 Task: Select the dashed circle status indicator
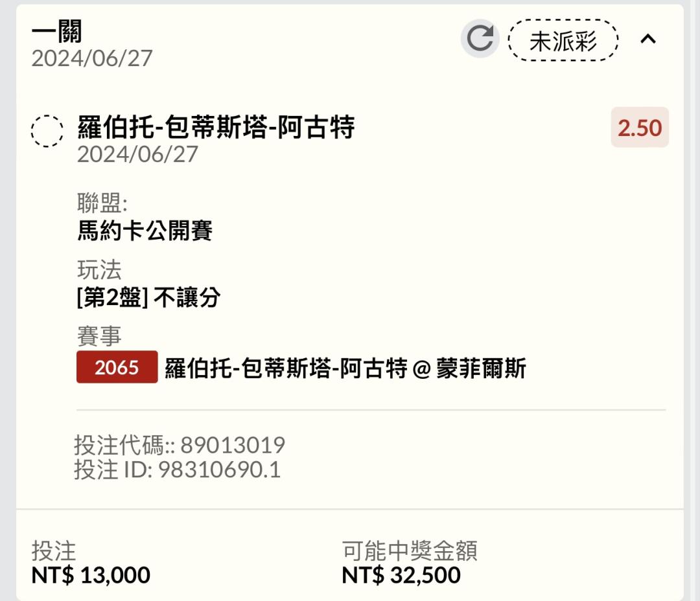click(47, 131)
